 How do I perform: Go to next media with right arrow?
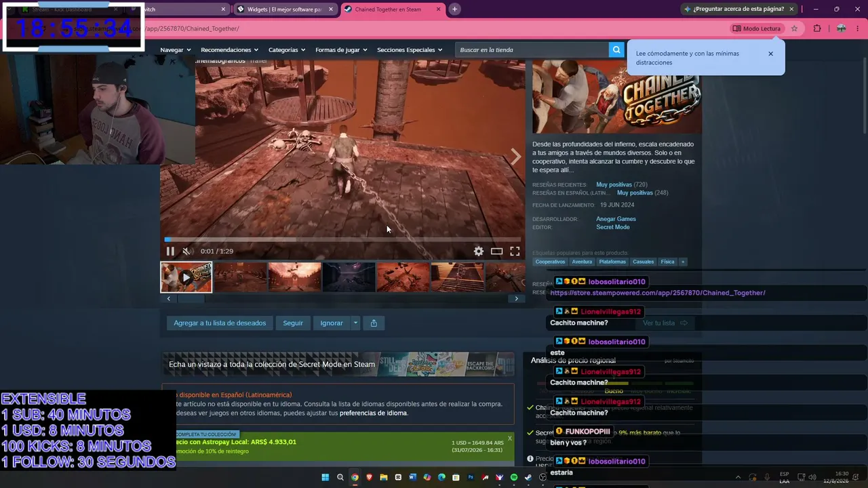tap(516, 157)
